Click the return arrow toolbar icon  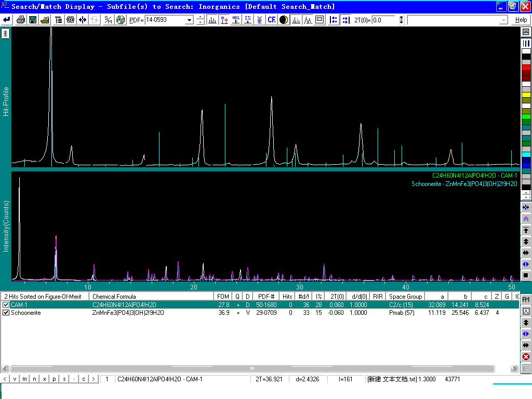6,20
